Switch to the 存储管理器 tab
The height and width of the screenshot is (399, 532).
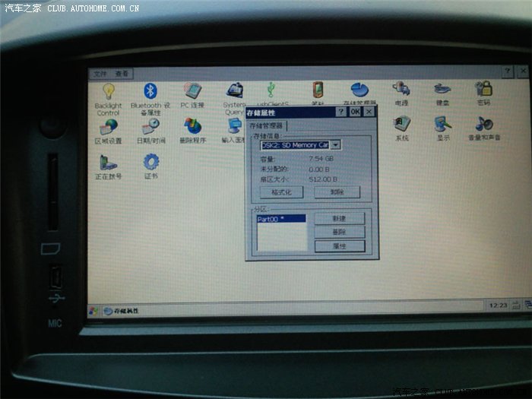[266, 125]
